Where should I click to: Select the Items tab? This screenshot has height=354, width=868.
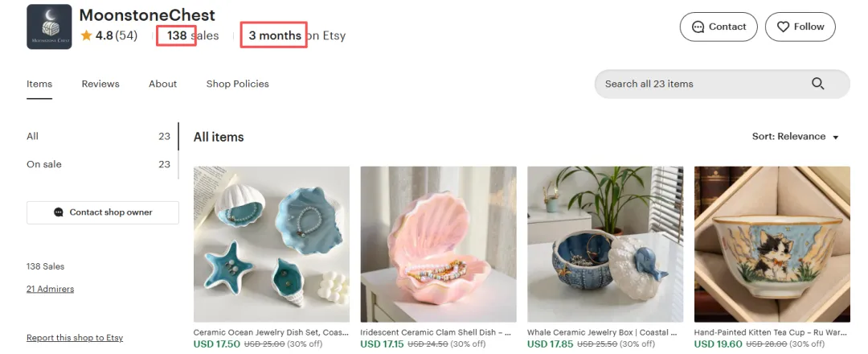39,84
